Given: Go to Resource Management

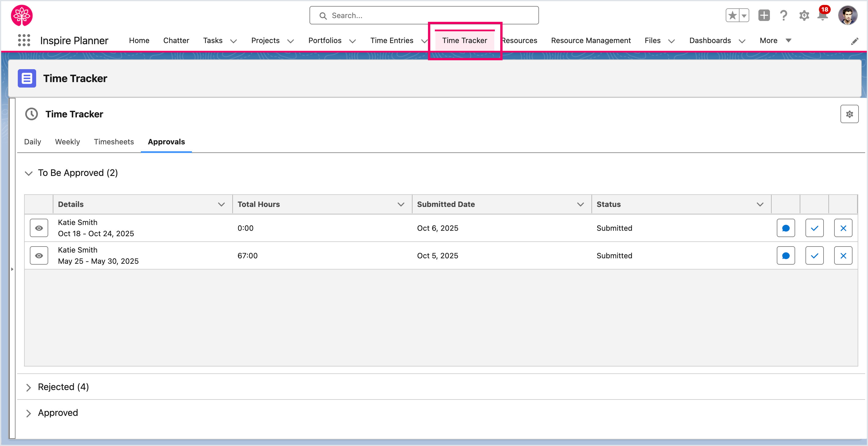Looking at the screenshot, I should [x=591, y=40].
